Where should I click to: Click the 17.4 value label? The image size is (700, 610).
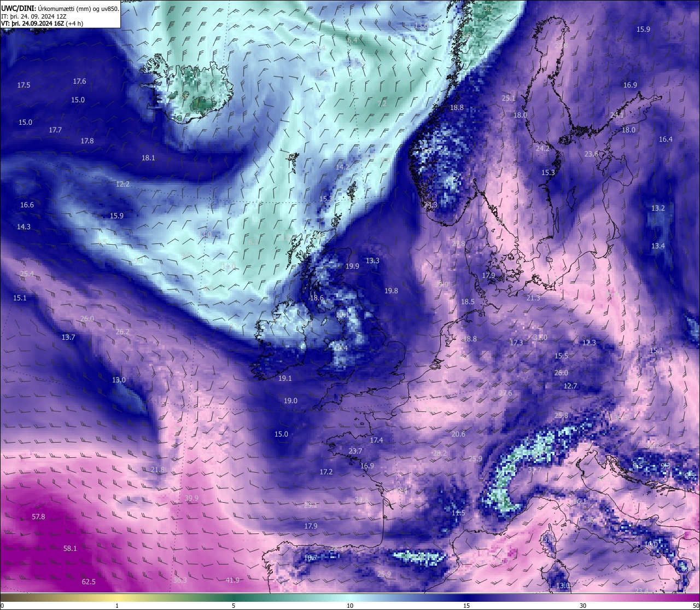(376, 440)
